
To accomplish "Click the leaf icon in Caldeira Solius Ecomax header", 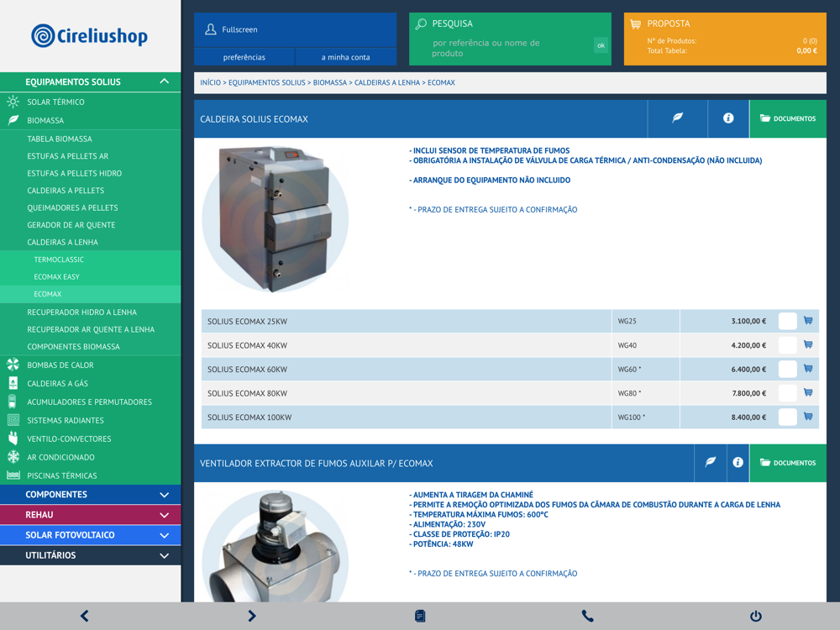I will point(677,118).
